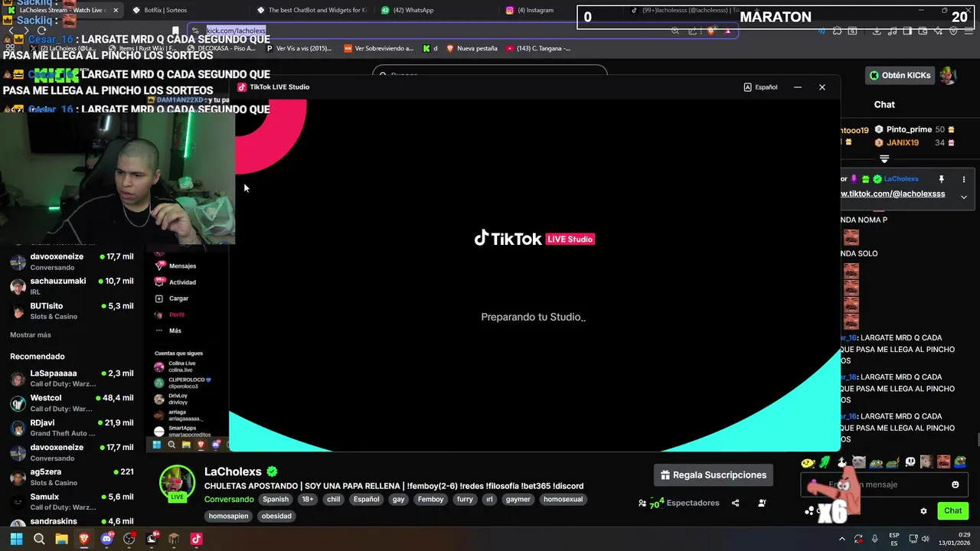This screenshot has height=551, width=980.
Task: Open the RDjavi recommended channel
Action: tap(72, 427)
